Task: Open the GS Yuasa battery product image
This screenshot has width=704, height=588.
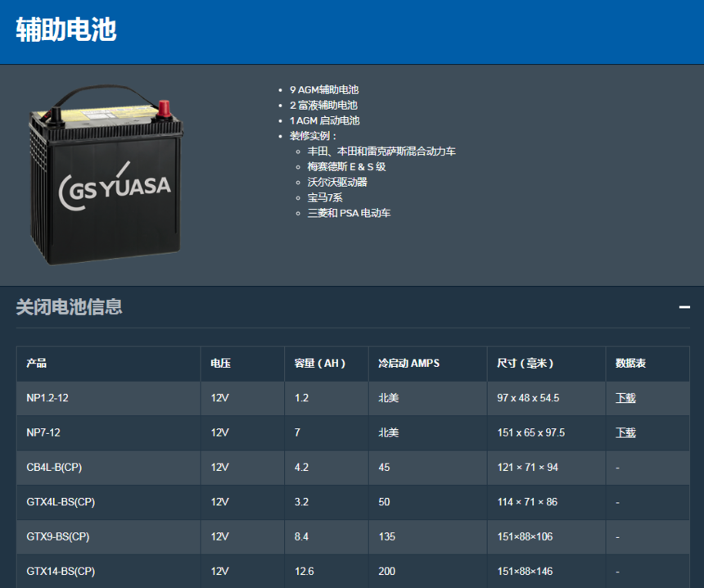Action: [x=106, y=174]
